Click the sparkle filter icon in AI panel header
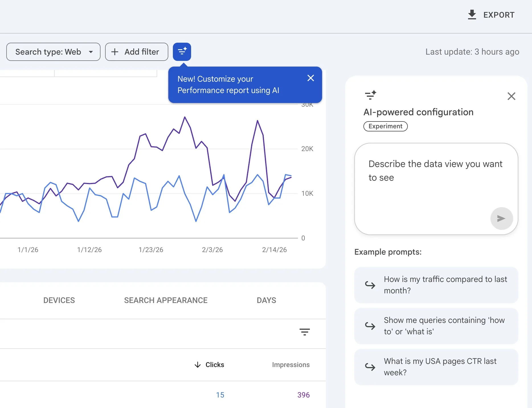532x408 pixels. tap(371, 95)
